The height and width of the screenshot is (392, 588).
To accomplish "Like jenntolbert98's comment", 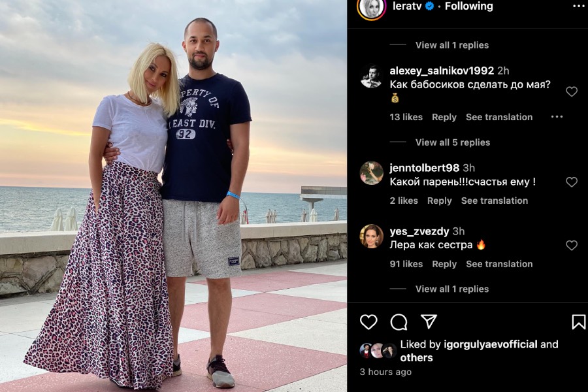I will coord(572,182).
